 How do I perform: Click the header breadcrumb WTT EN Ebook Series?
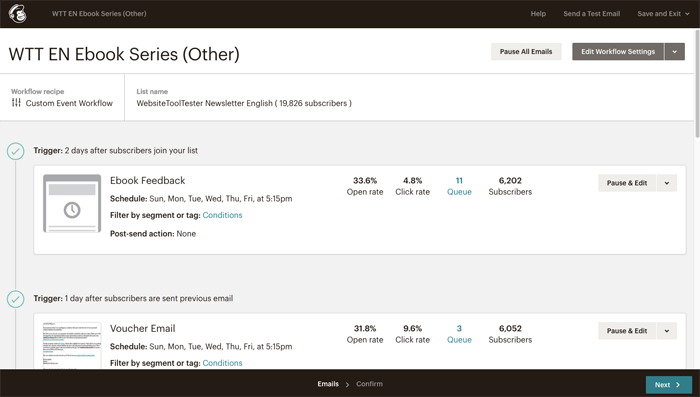pos(99,14)
